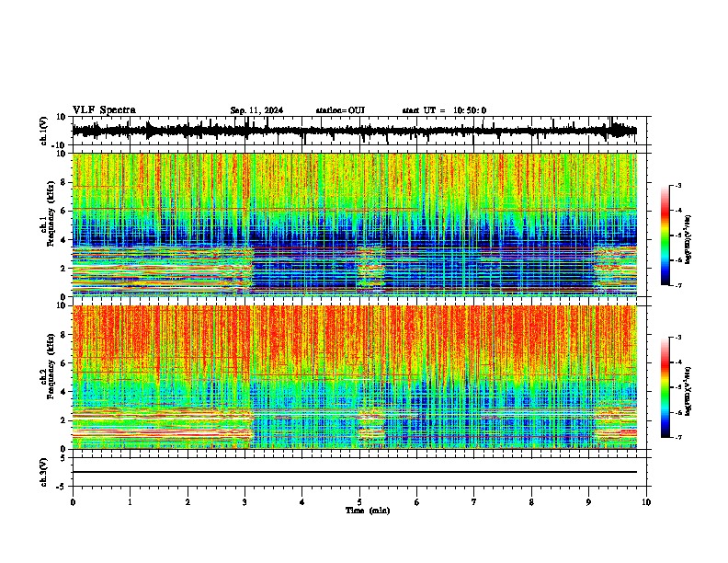The height and width of the screenshot is (563, 728).
Task: Click the "-4" tick on ch.1 color bar
Action: click(677, 211)
